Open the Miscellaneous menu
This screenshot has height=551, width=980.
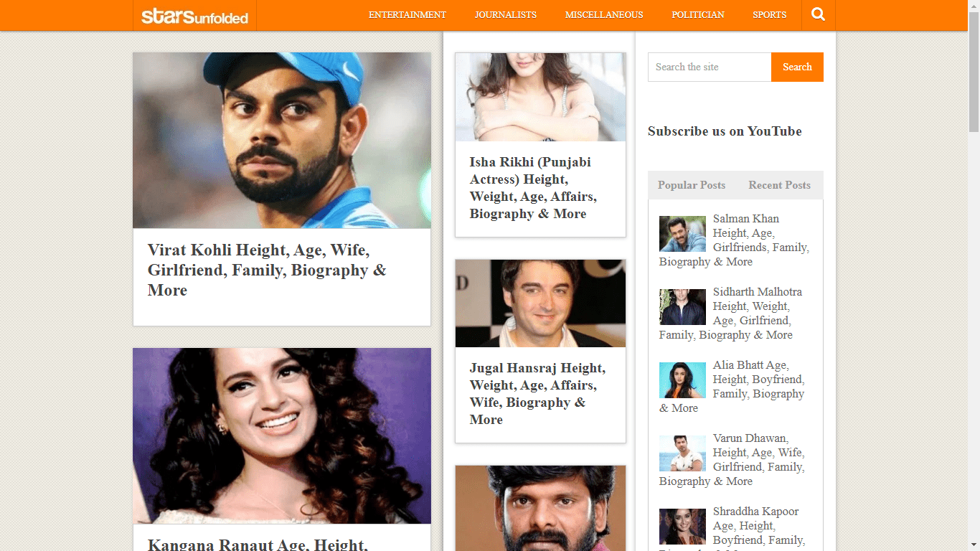click(x=604, y=14)
